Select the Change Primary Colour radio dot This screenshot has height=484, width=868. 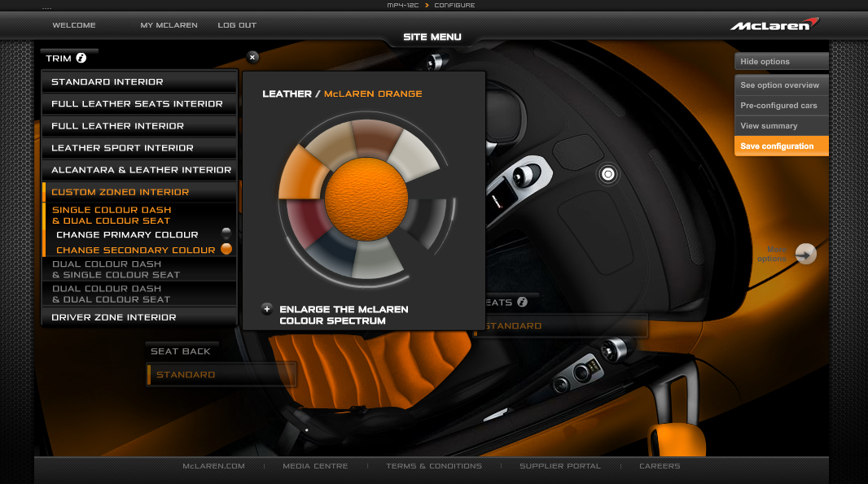click(x=226, y=234)
